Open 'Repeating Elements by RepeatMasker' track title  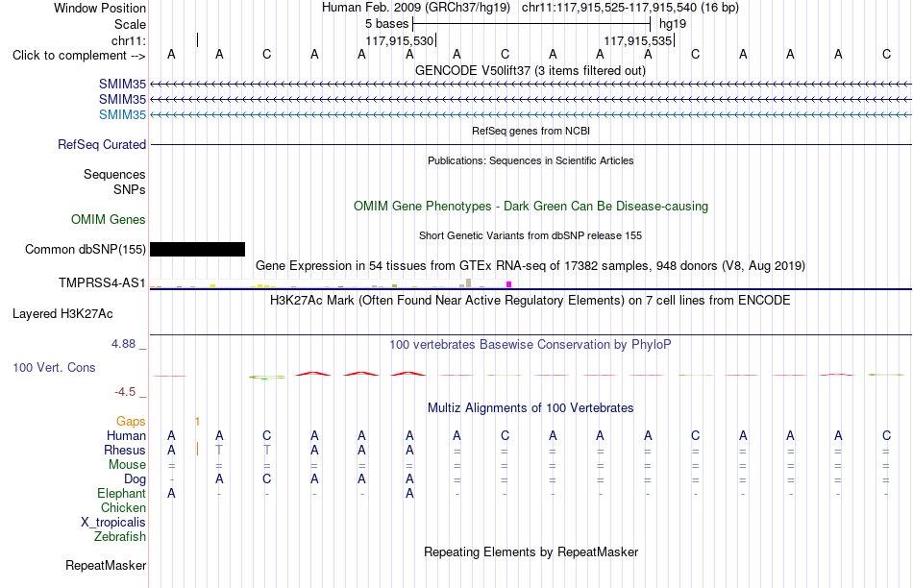[531, 551]
